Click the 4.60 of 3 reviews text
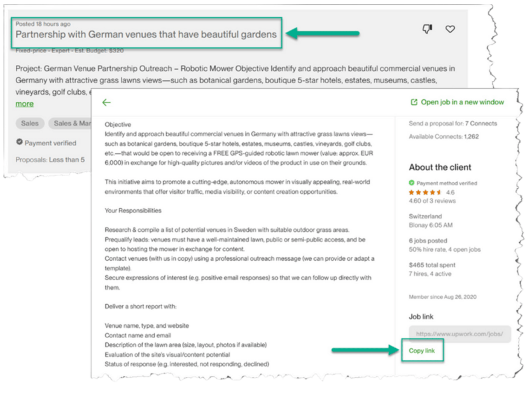Screen dimensions: 532x396 [432, 201]
